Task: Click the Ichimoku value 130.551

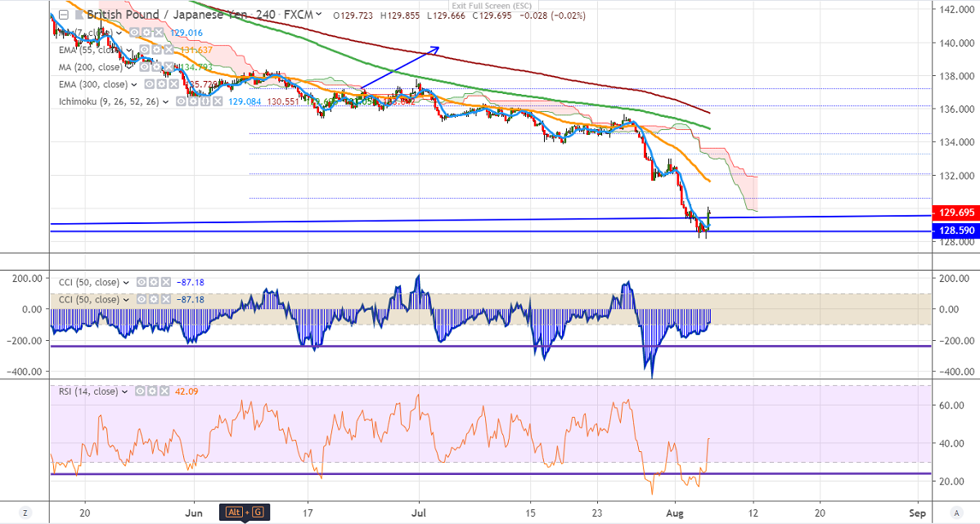Action: pyautogui.click(x=282, y=102)
